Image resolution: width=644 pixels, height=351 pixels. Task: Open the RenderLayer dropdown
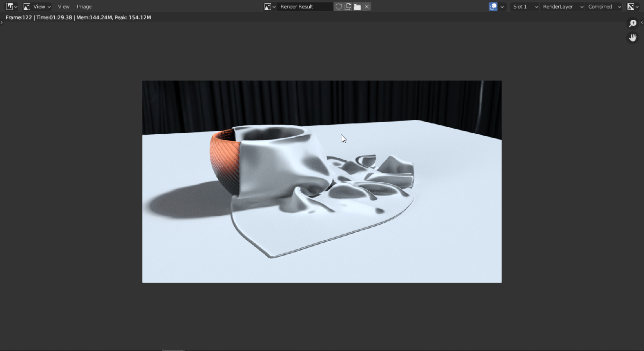(x=562, y=7)
